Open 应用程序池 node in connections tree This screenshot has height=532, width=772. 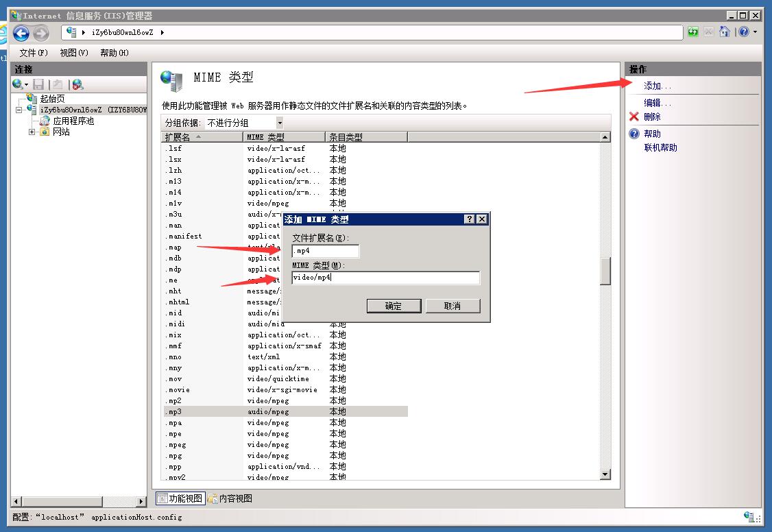pyautogui.click(x=73, y=121)
